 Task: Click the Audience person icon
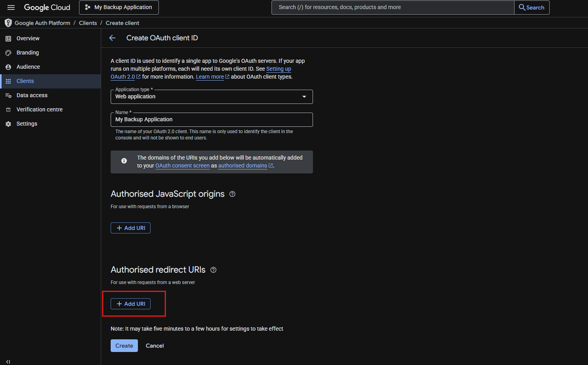[8, 67]
